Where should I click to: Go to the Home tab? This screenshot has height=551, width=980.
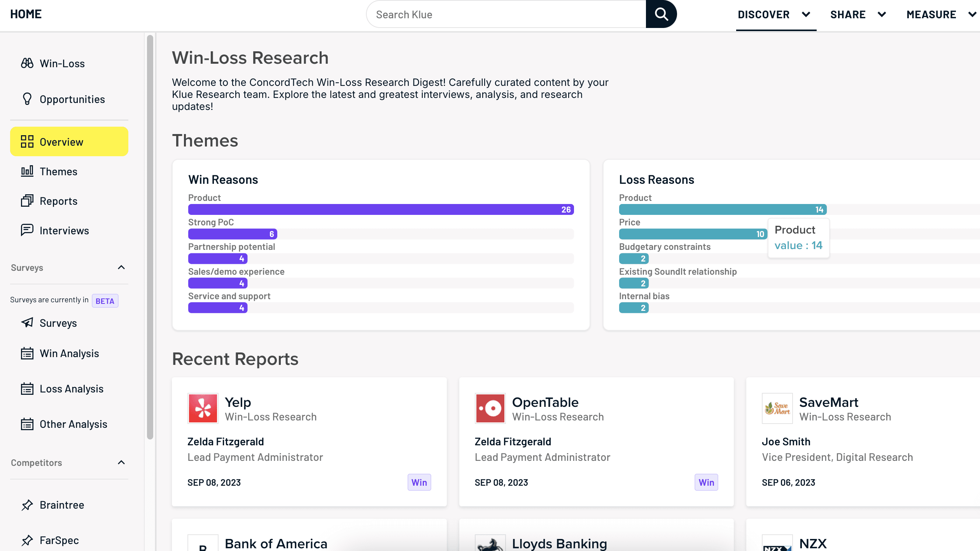pos(26,14)
